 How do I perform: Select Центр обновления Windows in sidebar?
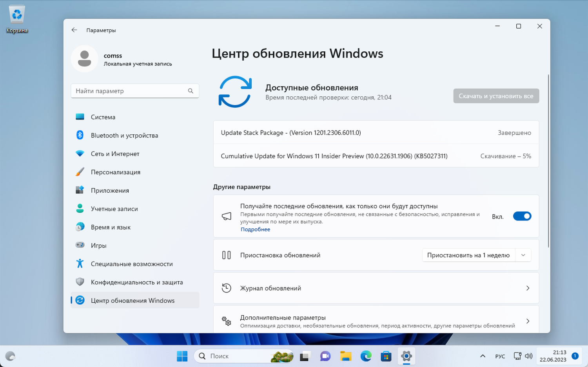135,300
